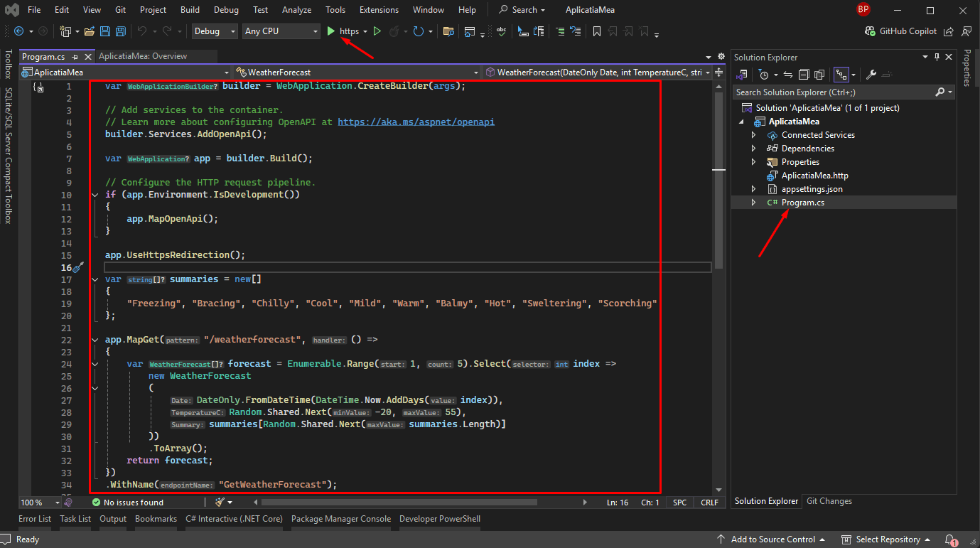
Task: Click Start Without Debugging outline play icon
Action: (x=377, y=31)
